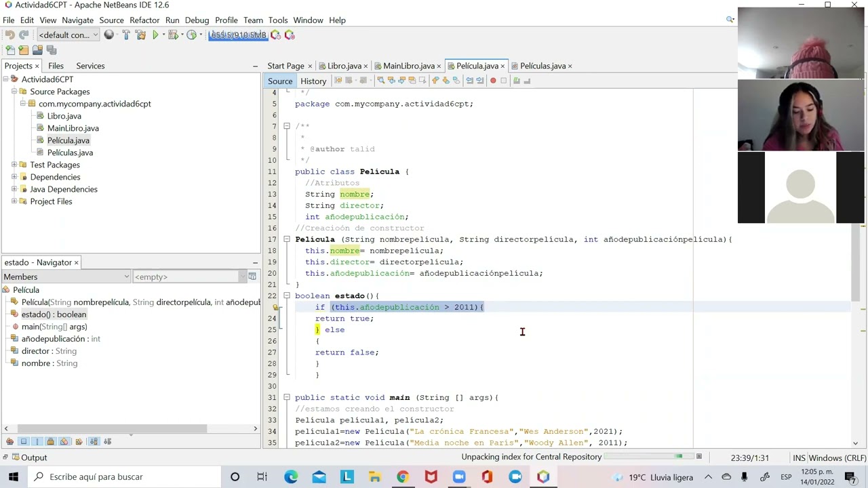868x488 pixels.
Task: Select estado() : boolean in Navigator
Action: coord(54,314)
